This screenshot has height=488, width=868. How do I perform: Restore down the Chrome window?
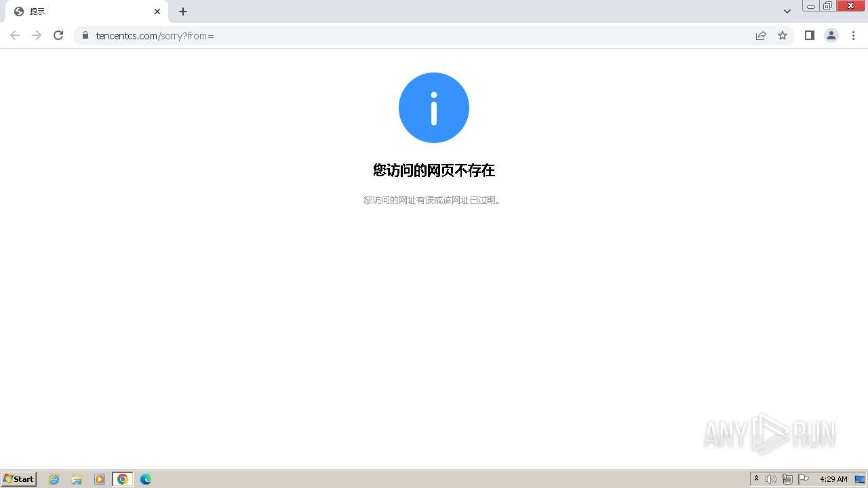click(x=828, y=6)
